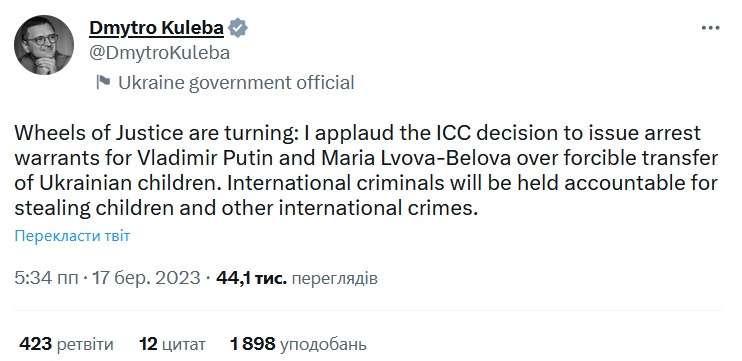Click the blue verified checkmark badge

[238, 28]
